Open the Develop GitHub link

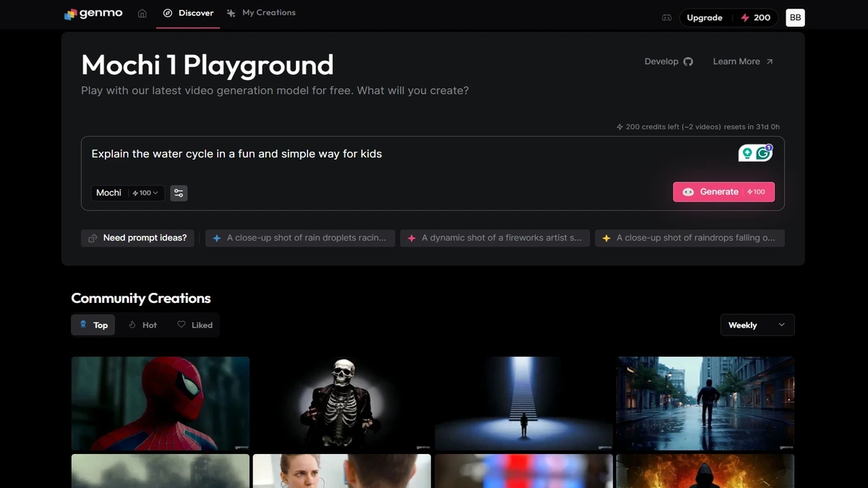pyautogui.click(x=669, y=61)
